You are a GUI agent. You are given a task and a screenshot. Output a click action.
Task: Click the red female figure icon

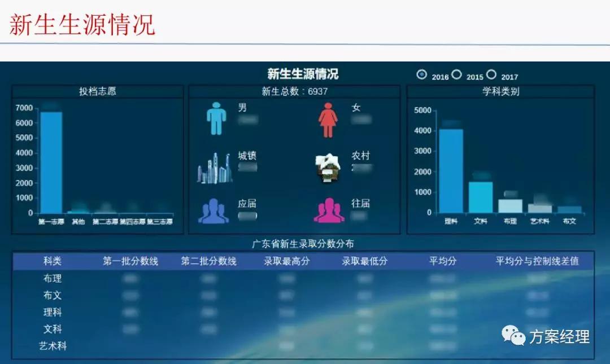point(328,120)
